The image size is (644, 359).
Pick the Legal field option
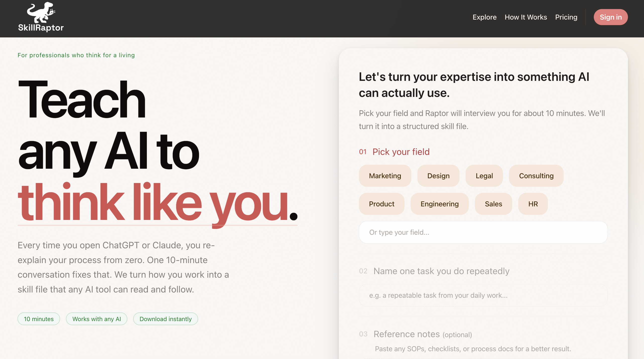click(x=484, y=176)
